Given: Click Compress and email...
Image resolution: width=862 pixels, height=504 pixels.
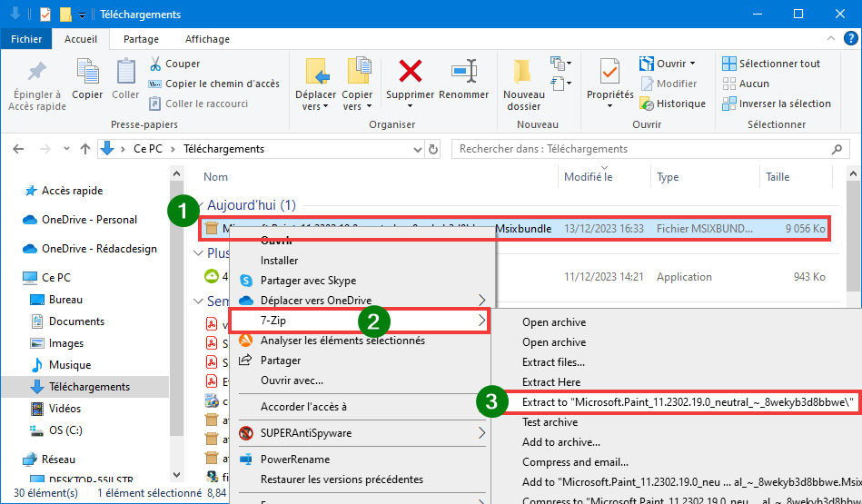Looking at the screenshot, I should (575, 462).
